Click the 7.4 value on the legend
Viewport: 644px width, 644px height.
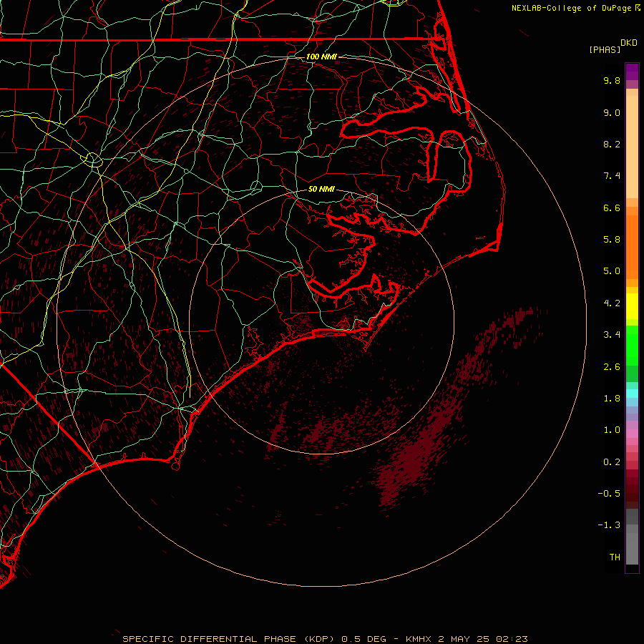[x=612, y=176]
